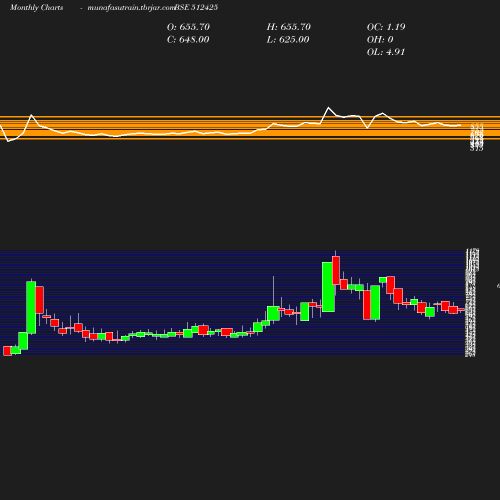Click the high value 'H: 655.70'
Image resolution: width=500 pixels, height=500 pixels.
tap(288, 27)
